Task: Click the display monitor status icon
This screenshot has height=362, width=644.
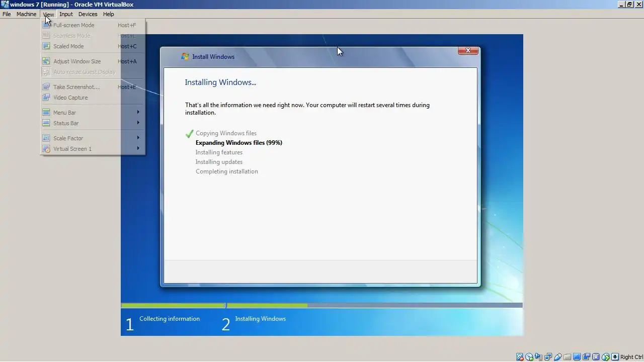Action: [x=577, y=357]
